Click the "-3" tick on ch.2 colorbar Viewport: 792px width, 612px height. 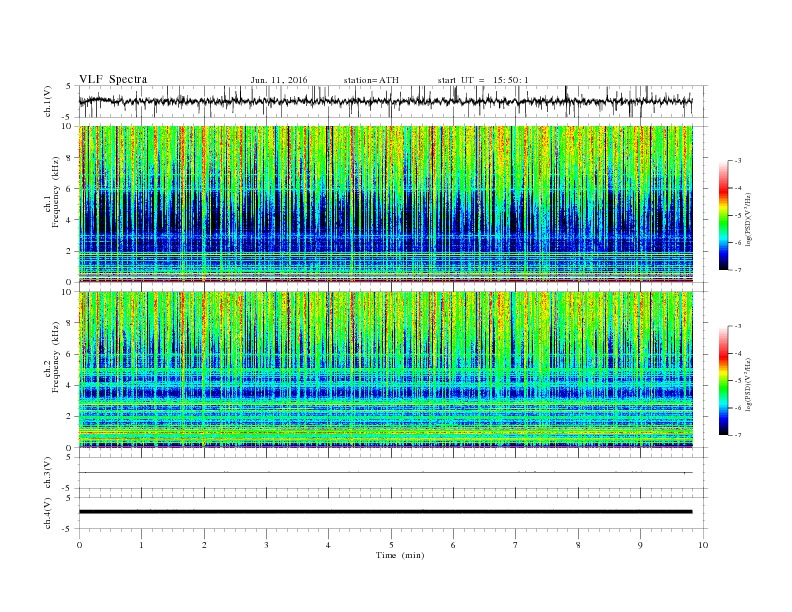(x=738, y=326)
